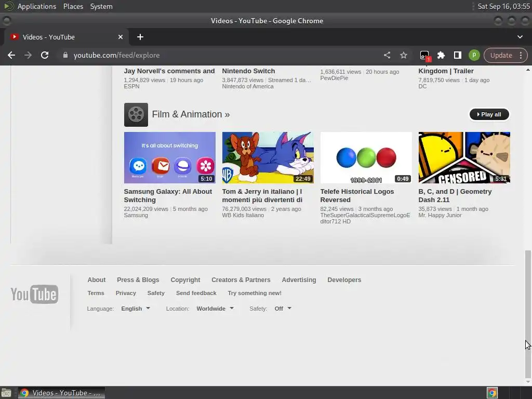Visit the ESPN channel link
This screenshot has width=532, height=399.
pos(131,86)
